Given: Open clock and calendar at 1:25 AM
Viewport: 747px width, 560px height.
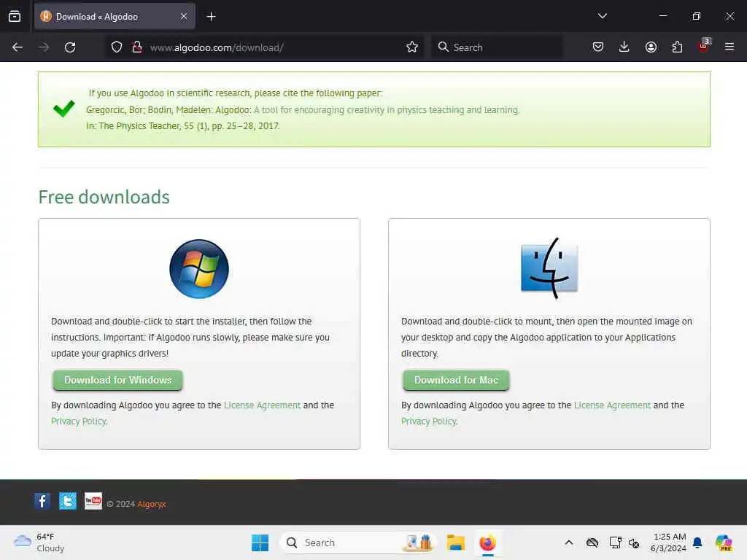Looking at the screenshot, I should (x=668, y=542).
